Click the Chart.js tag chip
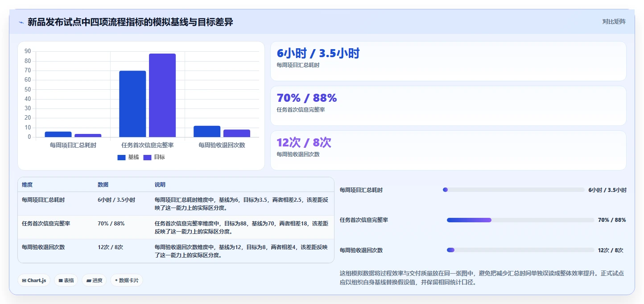Screen dimensions: 644x304 coord(34,280)
